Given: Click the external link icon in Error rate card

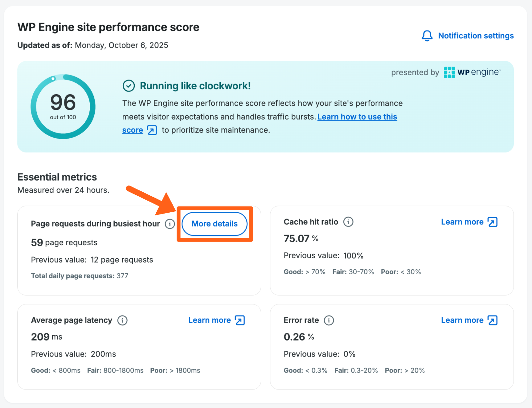Looking at the screenshot, I should (x=492, y=320).
